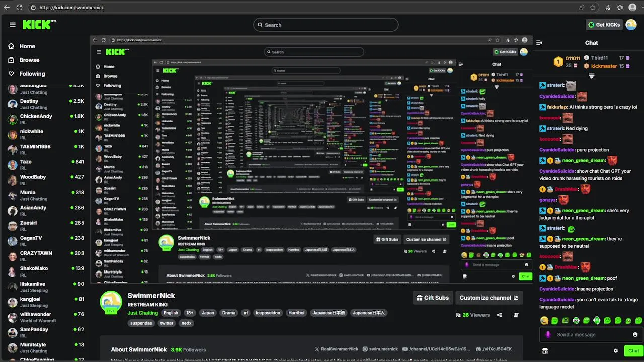Viewport: 644px width, 362px height.
Task: Open the Kick logo home link
Action: click(x=39, y=25)
